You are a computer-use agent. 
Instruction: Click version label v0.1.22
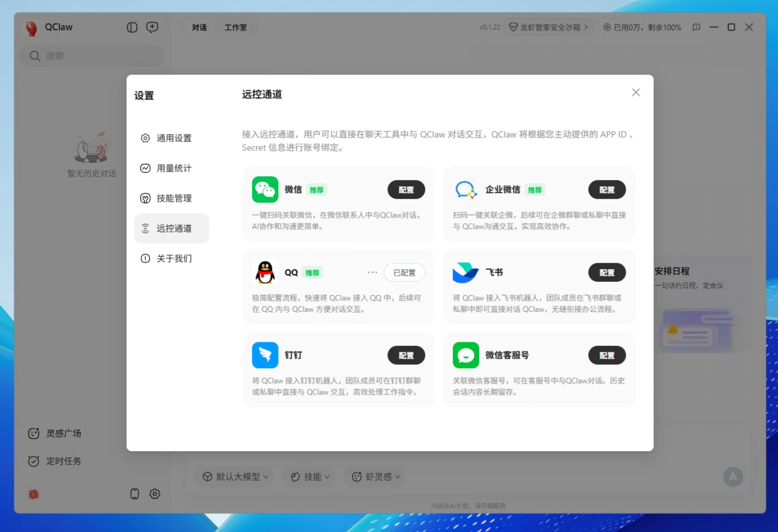tap(490, 27)
